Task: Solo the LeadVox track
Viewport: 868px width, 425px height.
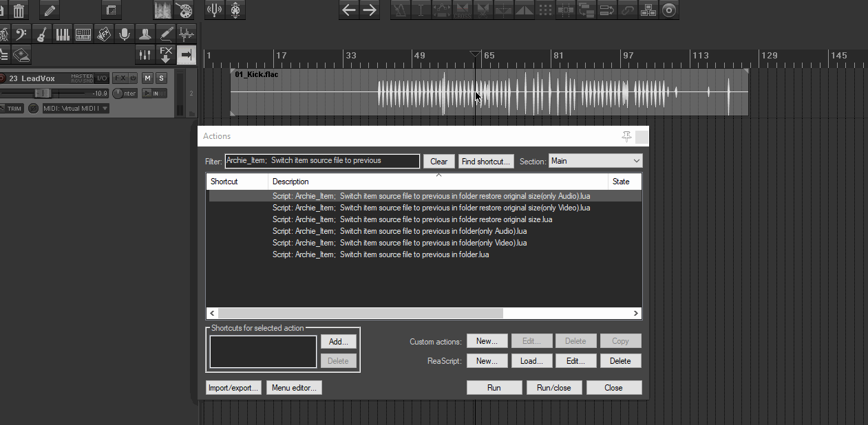Action: [x=161, y=78]
